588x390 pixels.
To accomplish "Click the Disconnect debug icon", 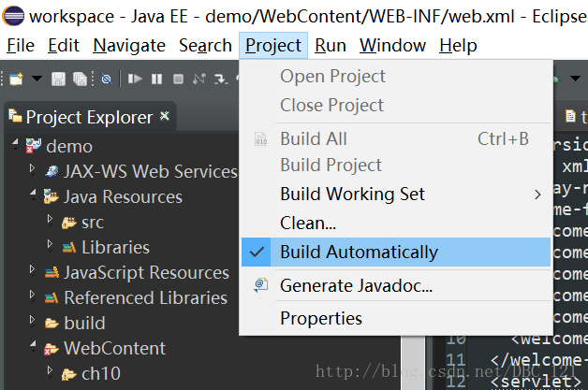I will pos(200,79).
